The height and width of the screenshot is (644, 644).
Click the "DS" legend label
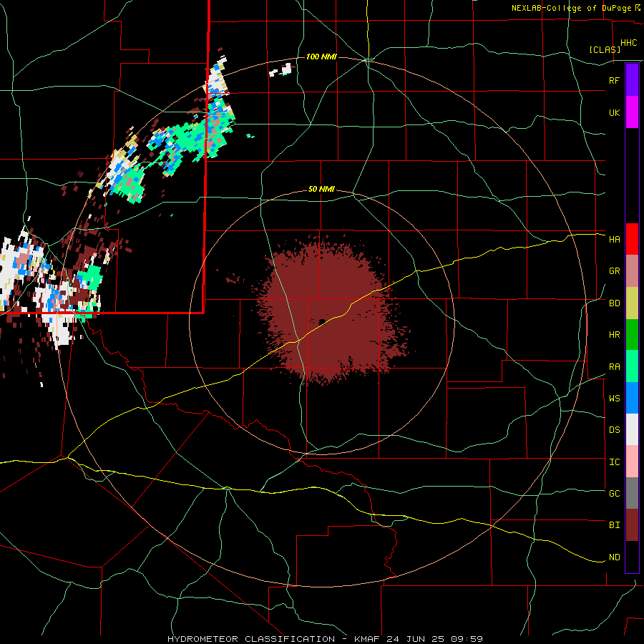pos(614,429)
